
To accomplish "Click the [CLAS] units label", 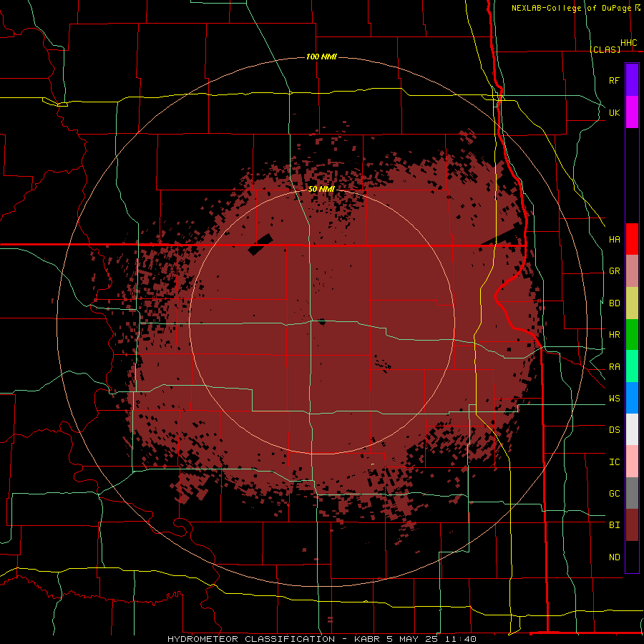I will [x=605, y=49].
